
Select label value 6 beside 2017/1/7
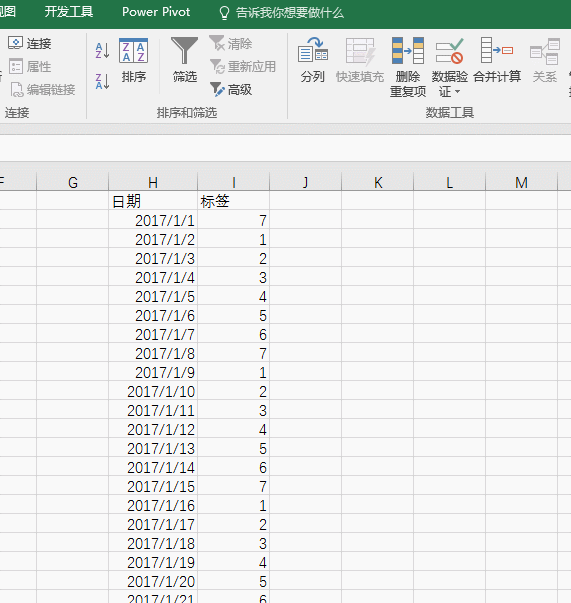click(x=233, y=334)
